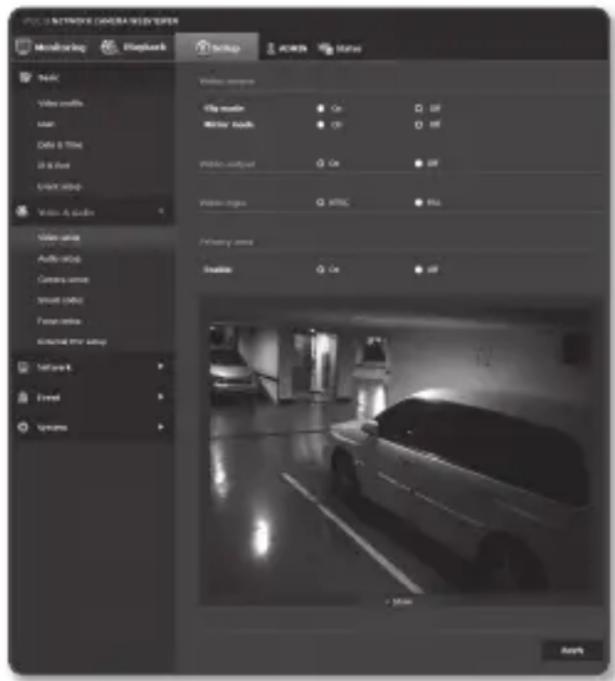Open Date & Time settings

coord(60,145)
